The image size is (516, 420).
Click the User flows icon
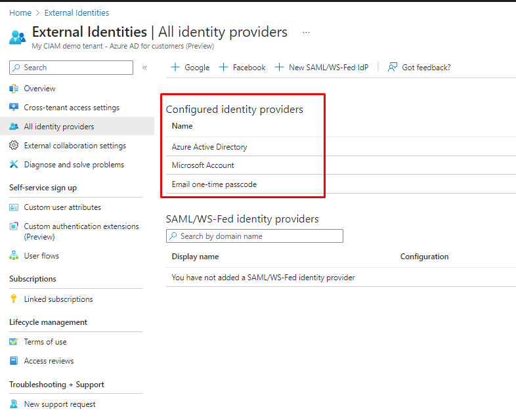(14, 256)
